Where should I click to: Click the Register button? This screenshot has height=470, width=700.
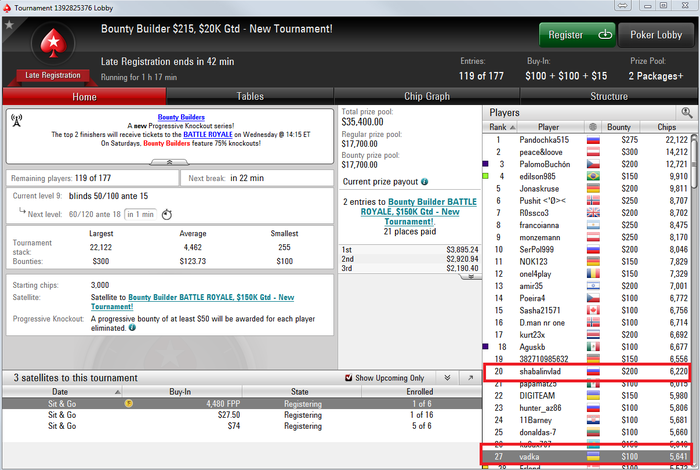click(577, 35)
